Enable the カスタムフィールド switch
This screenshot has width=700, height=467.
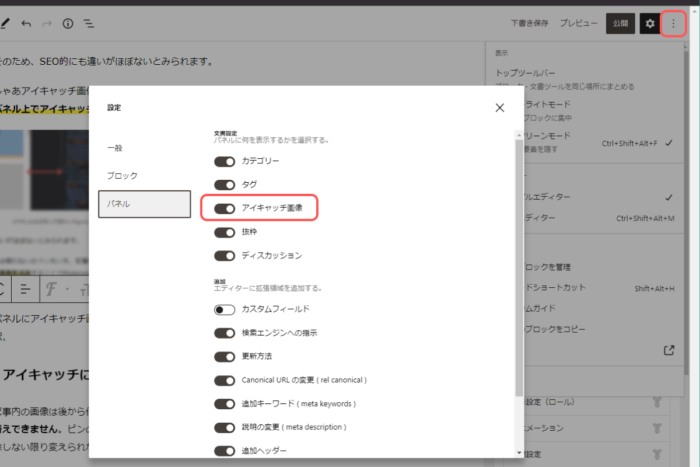225,309
